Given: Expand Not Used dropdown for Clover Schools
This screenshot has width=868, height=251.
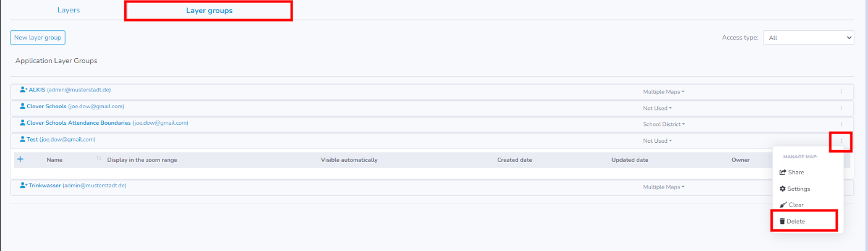Looking at the screenshot, I should point(657,108).
